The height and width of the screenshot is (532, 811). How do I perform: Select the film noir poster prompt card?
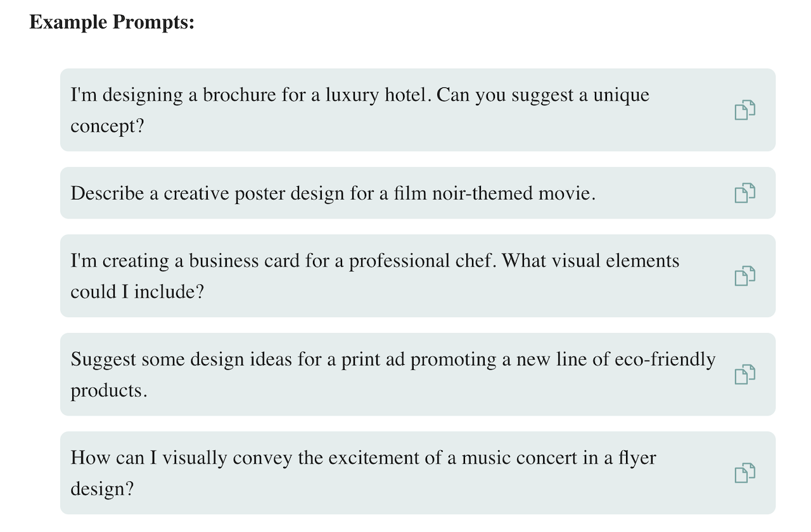coord(418,193)
